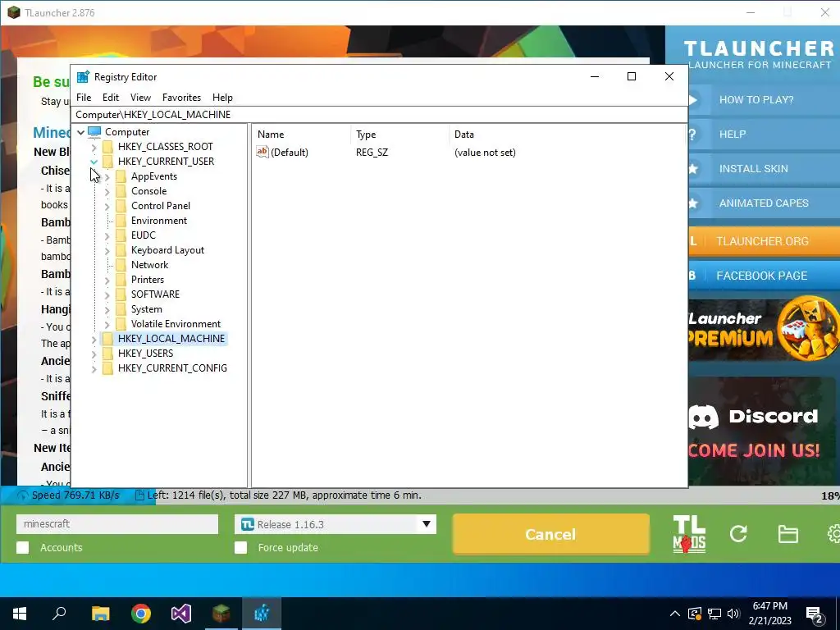Image resolution: width=840 pixels, height=630 pixels.
Task: Click the AppEvents folder icon
Action: [x=121, y=176]
